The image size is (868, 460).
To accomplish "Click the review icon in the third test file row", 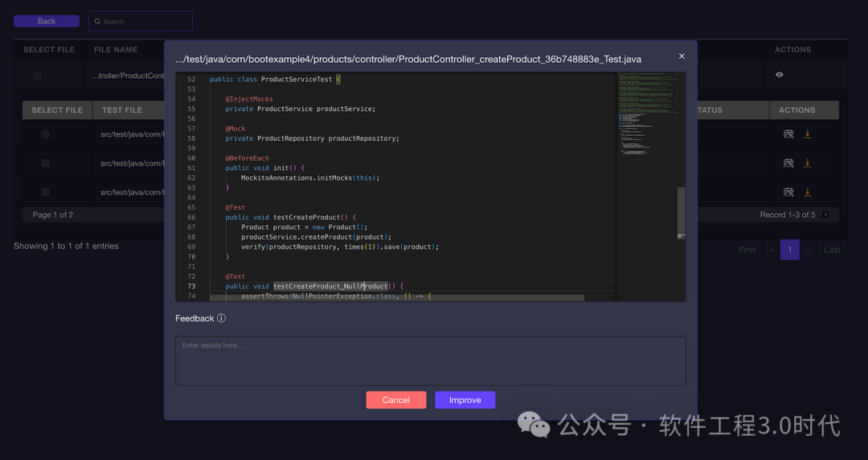I will [x=788, y=191].
